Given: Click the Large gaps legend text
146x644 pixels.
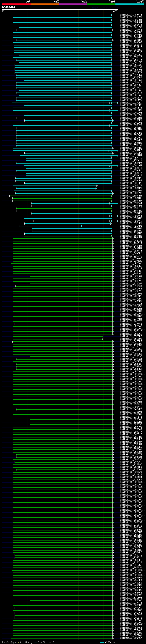Looking at the screenshot, I should [x=28, y=642].
